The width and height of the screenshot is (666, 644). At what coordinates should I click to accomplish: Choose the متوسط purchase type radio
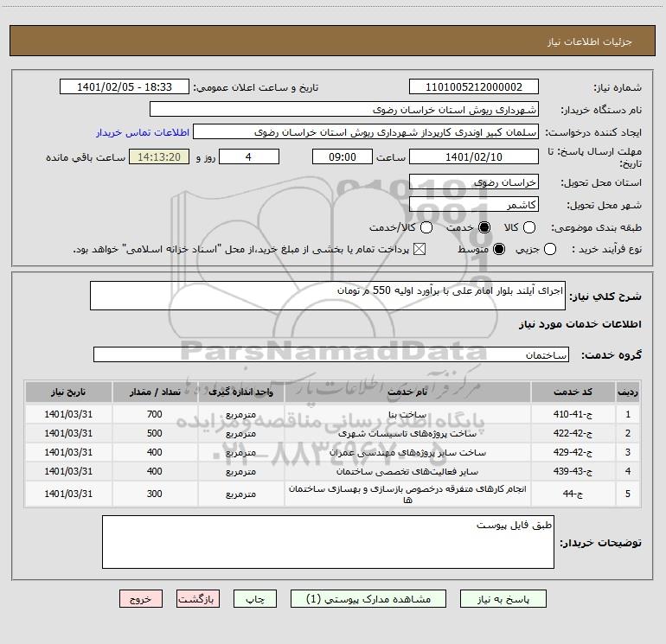pos(499,249)
